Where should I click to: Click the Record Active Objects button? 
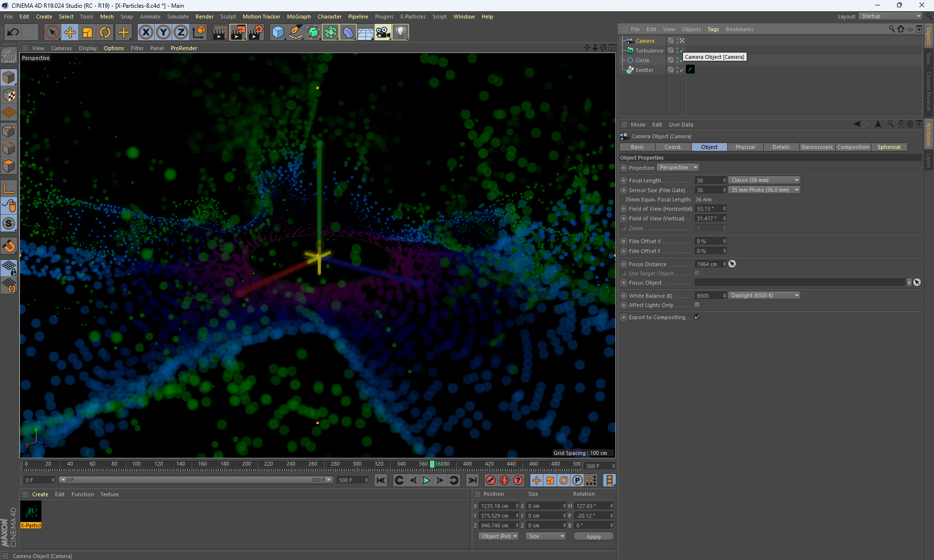490,480
